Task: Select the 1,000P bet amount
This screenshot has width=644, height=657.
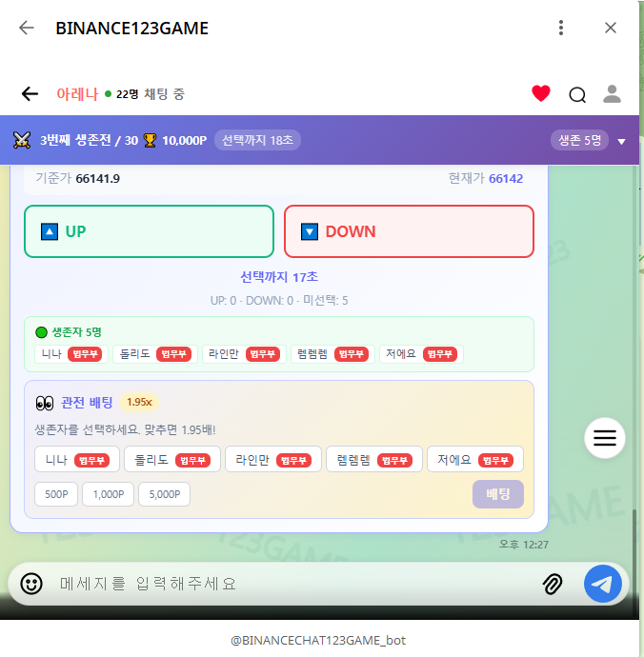Action: [x=108, y=494]
